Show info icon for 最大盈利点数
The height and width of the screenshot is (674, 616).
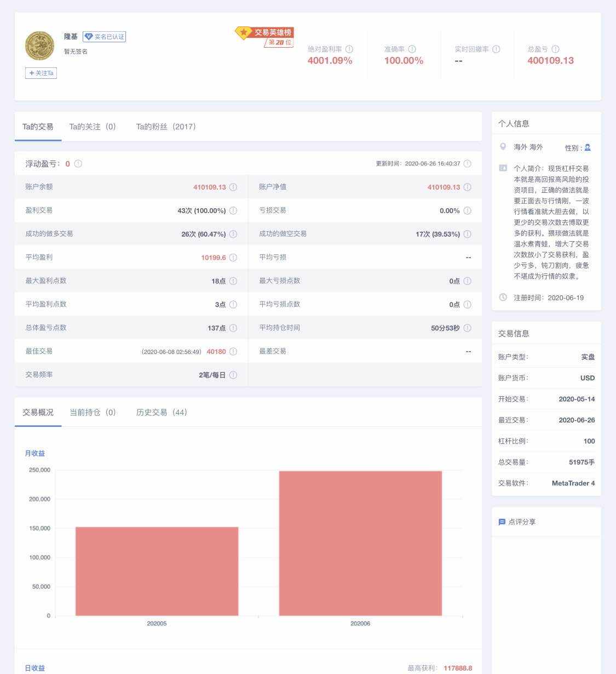click(x=233, y=281)
